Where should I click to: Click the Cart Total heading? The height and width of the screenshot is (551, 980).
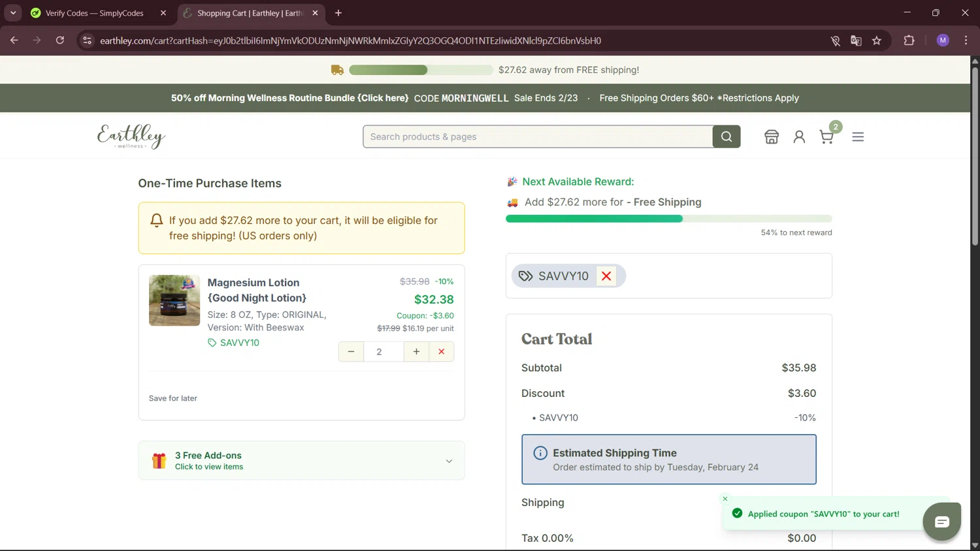[x=557, y=339]
